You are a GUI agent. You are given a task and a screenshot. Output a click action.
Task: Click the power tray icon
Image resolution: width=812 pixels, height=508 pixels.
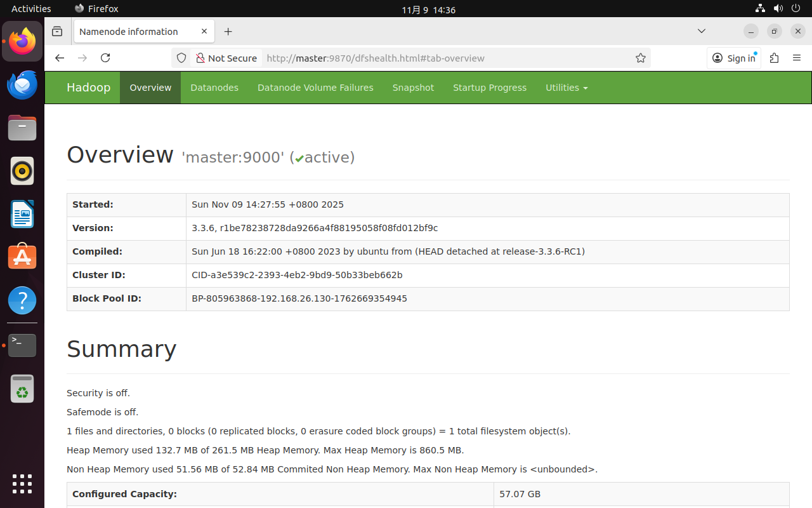(797, 9)
